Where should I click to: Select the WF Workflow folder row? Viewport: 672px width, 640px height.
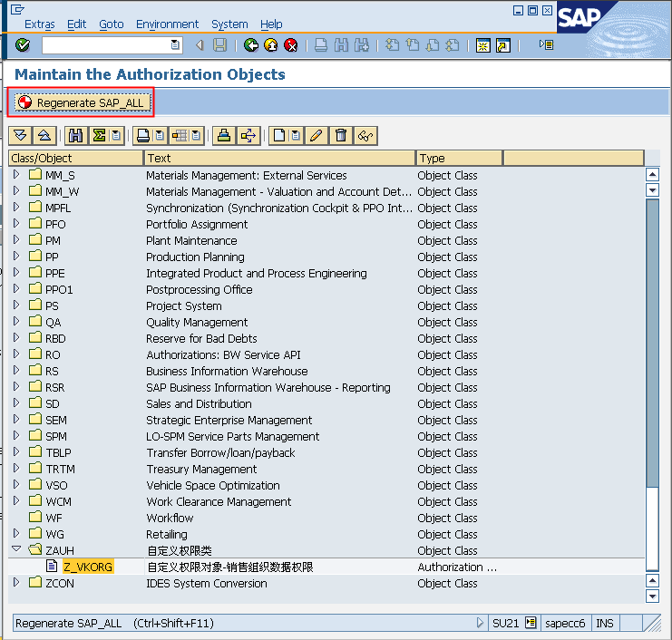pyautogui.click(x=326, y=518)
